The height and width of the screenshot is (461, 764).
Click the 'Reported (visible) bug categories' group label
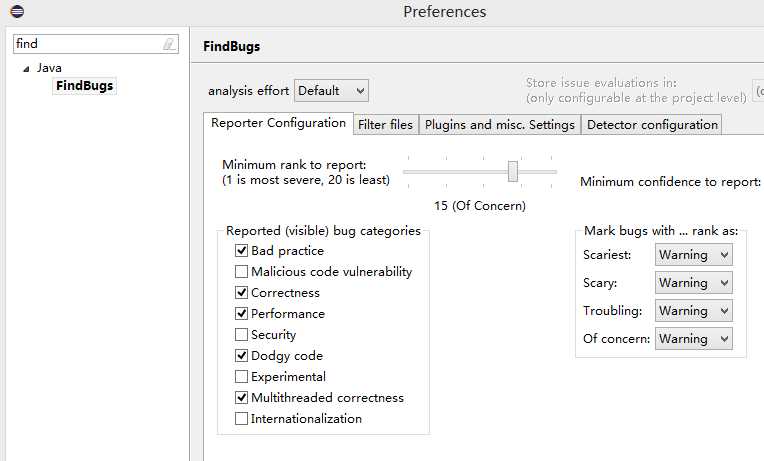[x=323, y=230]
